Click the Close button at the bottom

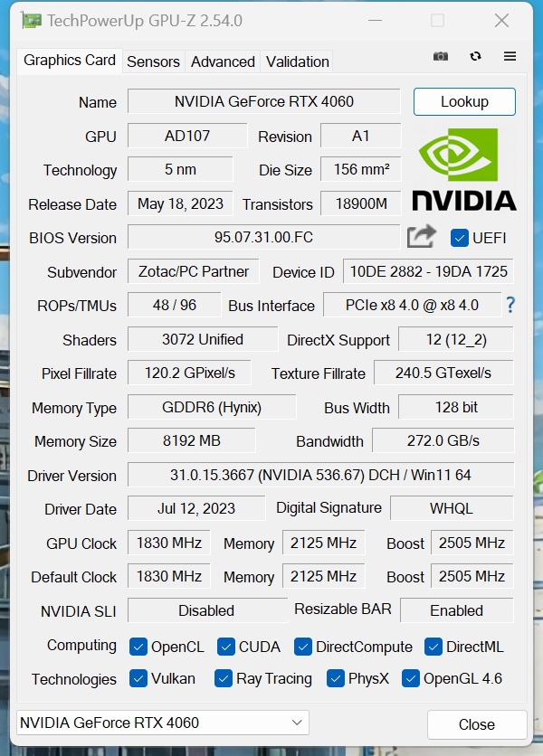[476, 724]
